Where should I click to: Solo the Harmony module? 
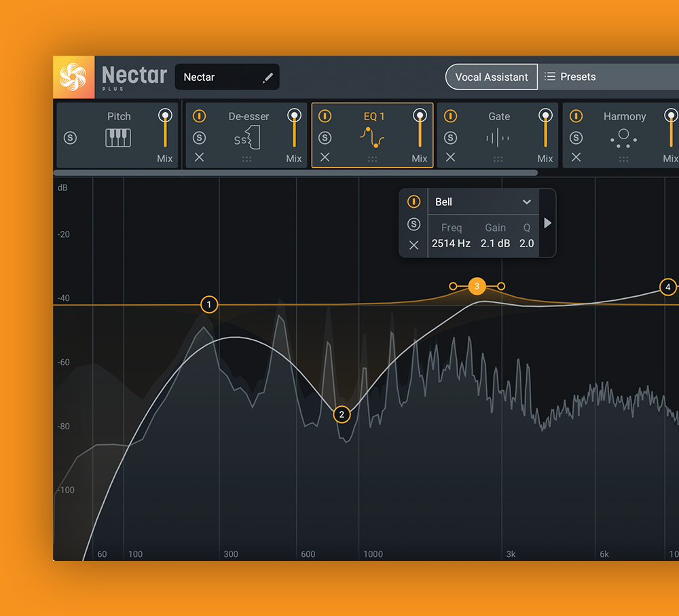tap(576, 138)
